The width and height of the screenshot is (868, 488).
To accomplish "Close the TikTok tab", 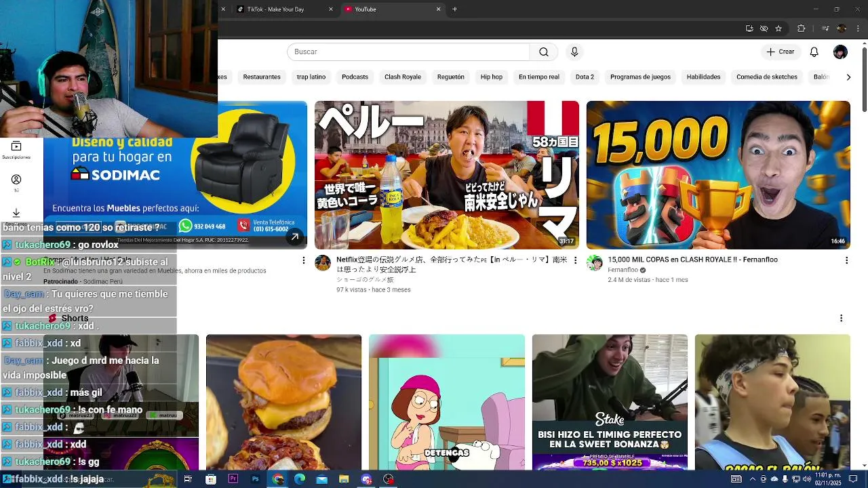I will click(x=331, y=9).
